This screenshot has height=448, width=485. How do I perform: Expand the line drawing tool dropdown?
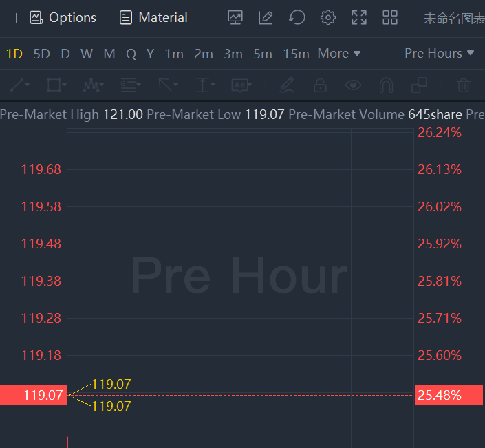pos(19,85)
